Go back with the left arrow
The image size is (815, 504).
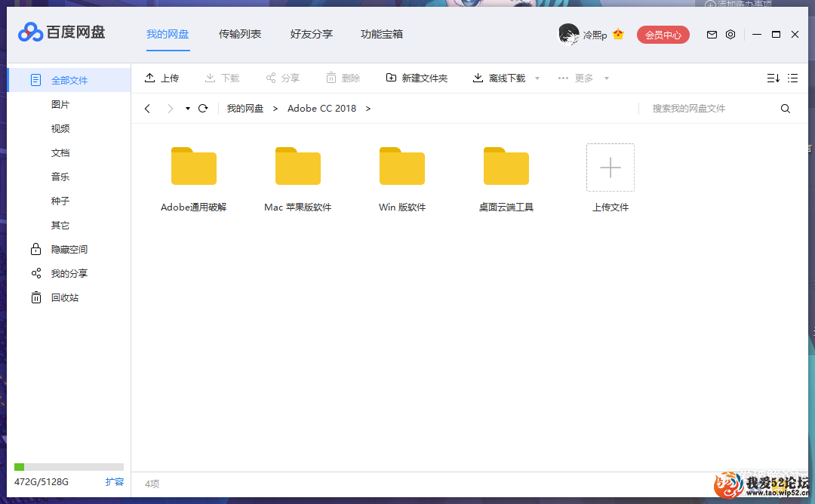[148, 108]
